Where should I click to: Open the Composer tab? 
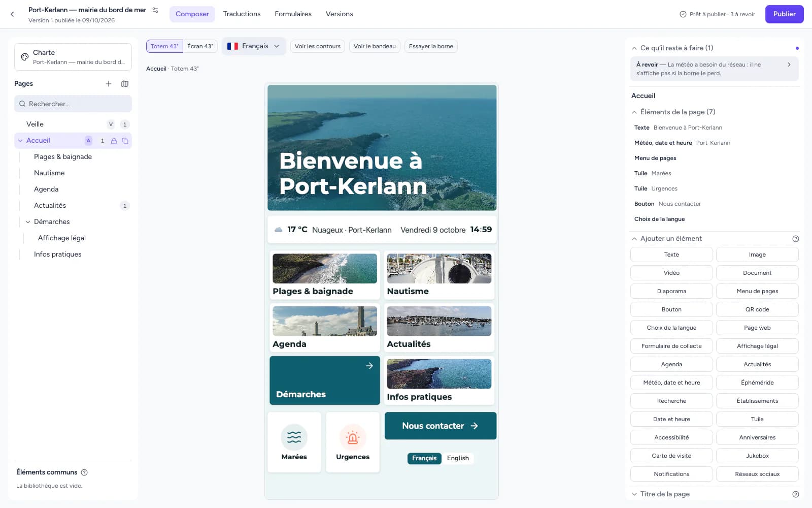(192, 14)
